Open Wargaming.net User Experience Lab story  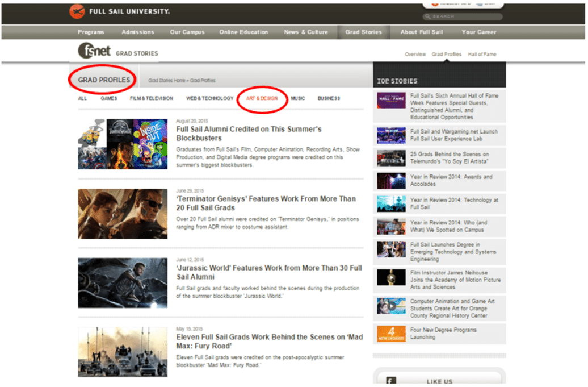[453, 135]
